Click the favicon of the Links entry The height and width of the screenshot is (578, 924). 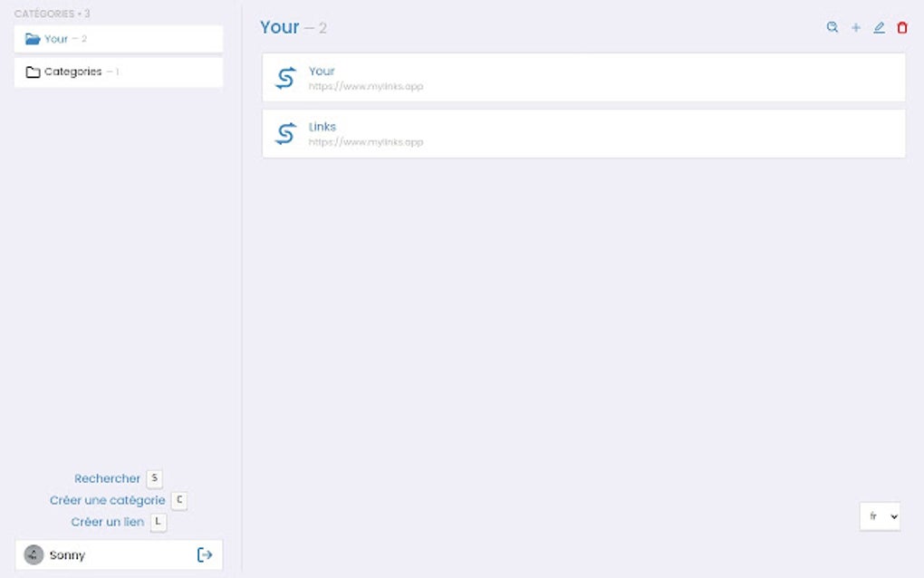click(285, 134)
